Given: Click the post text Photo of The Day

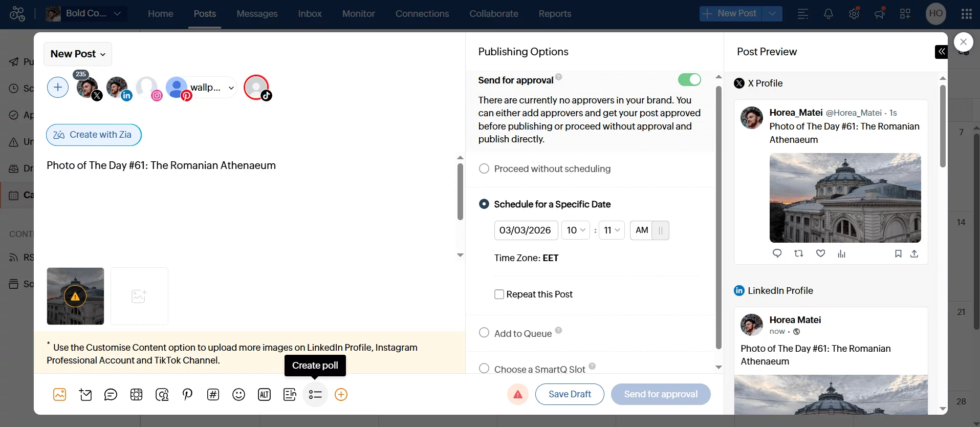Looking at the screenshot, I should (x=161, y=165).
